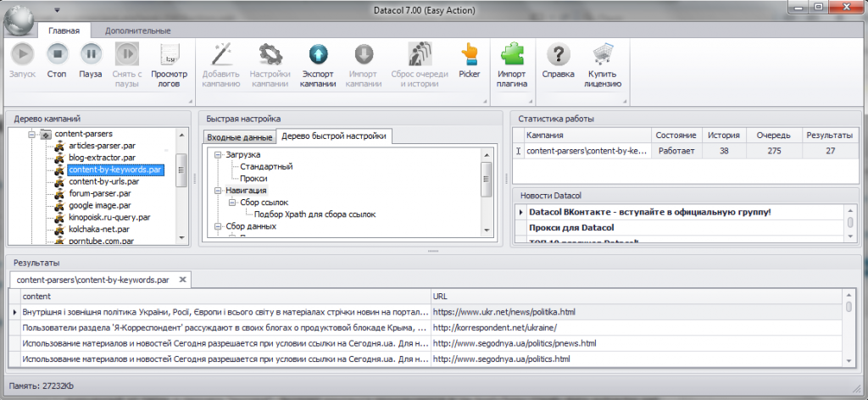Image resolution: width=868 pixels, height=400 pixels.
Task: Select kolchaka-net.par campaign
Action: 99,229
